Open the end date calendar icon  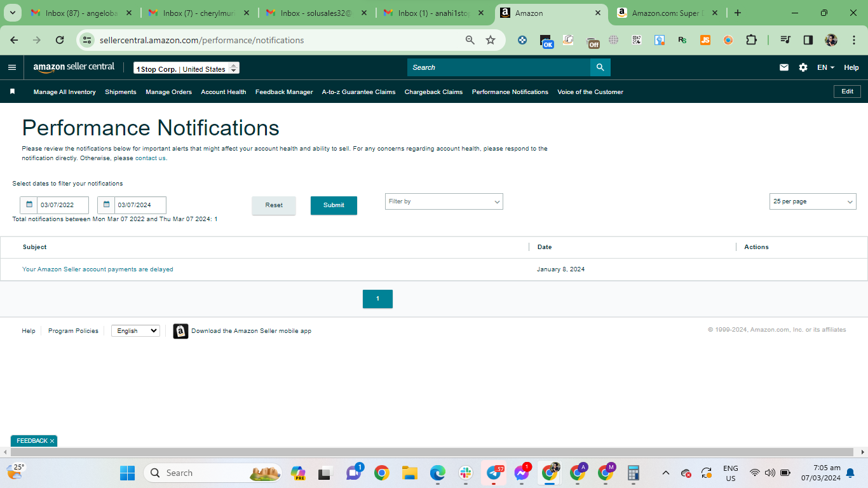pyautogui.click(x=107, y=205)
